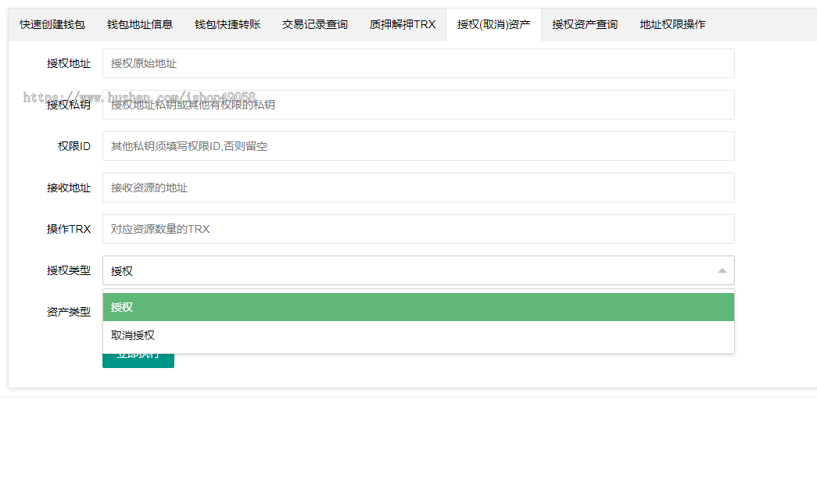Click the 权限ID field label
The image size is (817, 504).
74,146
